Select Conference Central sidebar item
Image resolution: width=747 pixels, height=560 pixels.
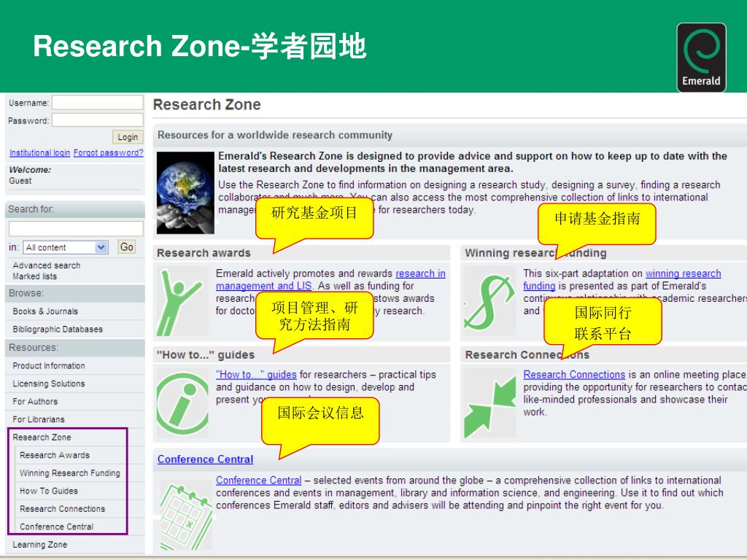[57, 526]
